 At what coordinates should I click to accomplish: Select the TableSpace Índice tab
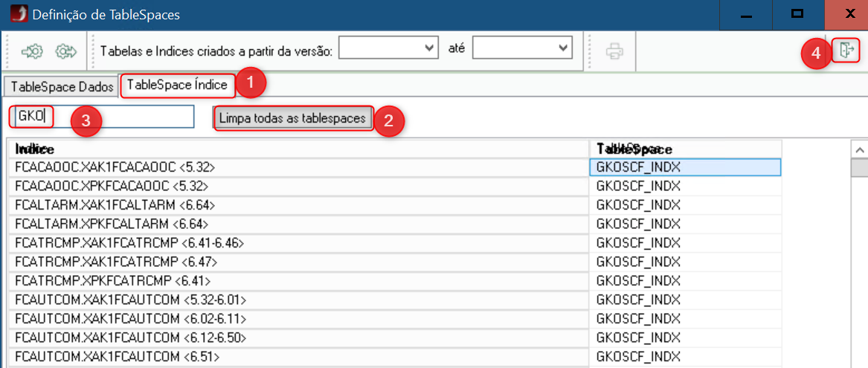tap(177, 85)
